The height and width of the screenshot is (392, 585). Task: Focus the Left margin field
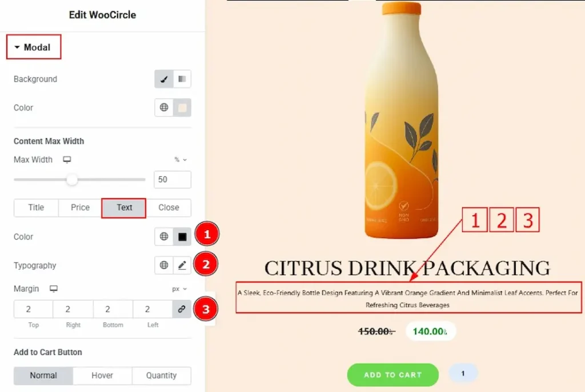click(153, 309)
